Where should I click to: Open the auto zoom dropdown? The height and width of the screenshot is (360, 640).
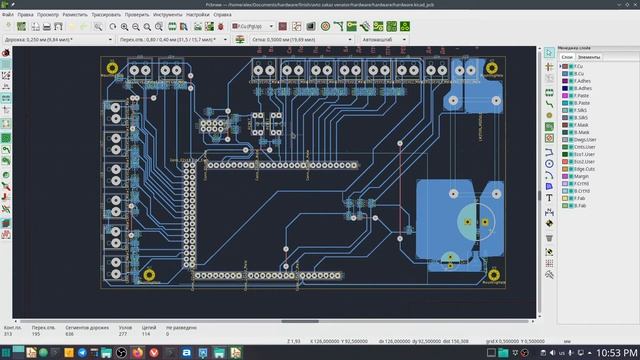(384, 40)
